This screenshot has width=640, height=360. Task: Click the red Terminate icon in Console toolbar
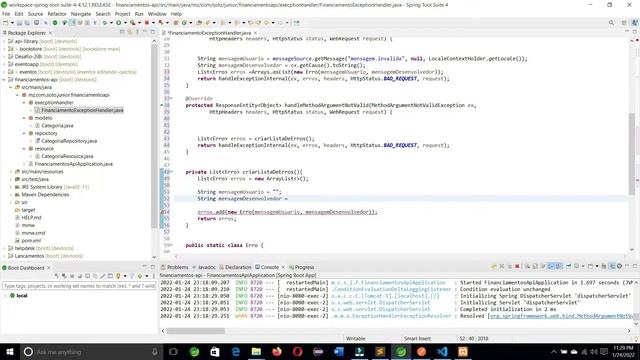pyautogui.click(x=517, y=267)
